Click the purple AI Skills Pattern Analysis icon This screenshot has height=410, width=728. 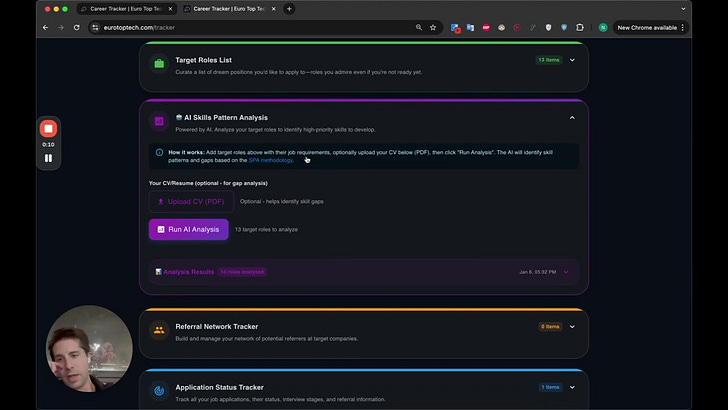point(159,121)
